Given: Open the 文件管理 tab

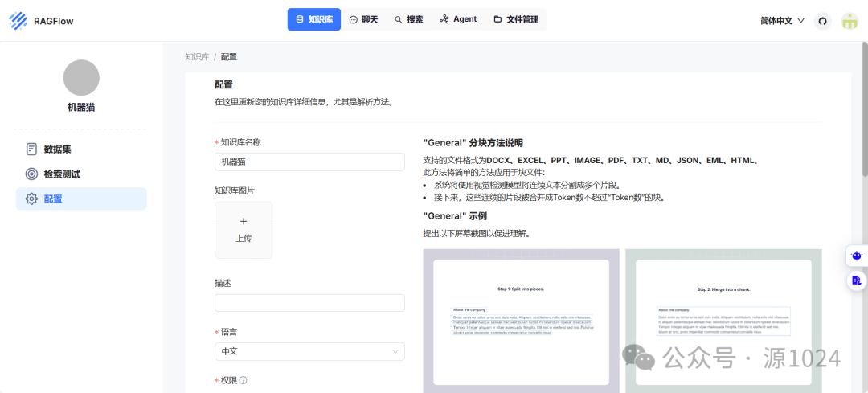Looking at the screenshot, I should point(516,19).
